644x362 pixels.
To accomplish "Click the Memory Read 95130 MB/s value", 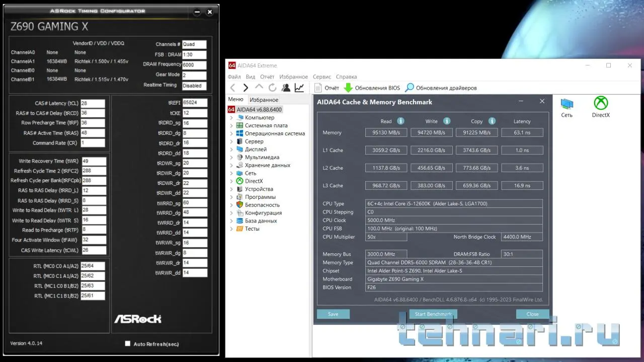I will (x=386, y=132).
